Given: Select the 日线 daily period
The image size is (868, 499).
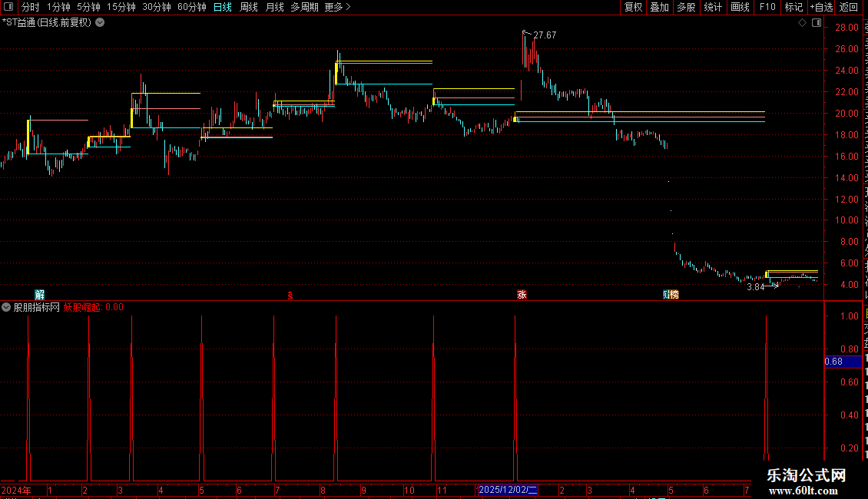Looking at the screenshot, I should [x=223, y=7].
